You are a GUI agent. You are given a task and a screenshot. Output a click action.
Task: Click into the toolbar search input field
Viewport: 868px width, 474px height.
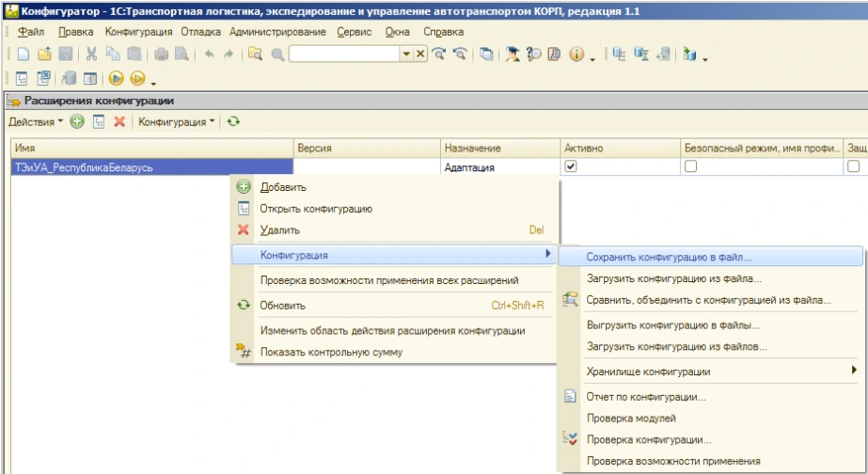point(344,55)
